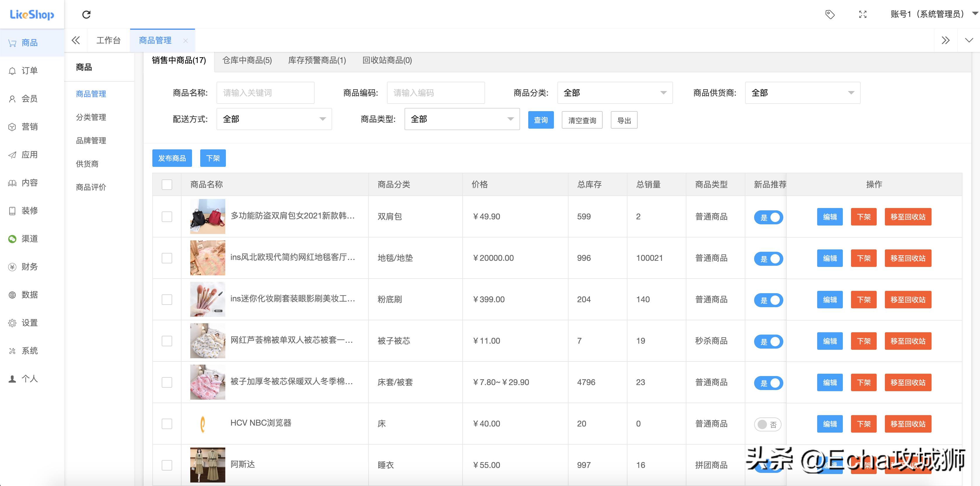This screenshot has height=486, width=980.
Task: Check the select-all checkbox in table header
Action: tap(166, 184)
